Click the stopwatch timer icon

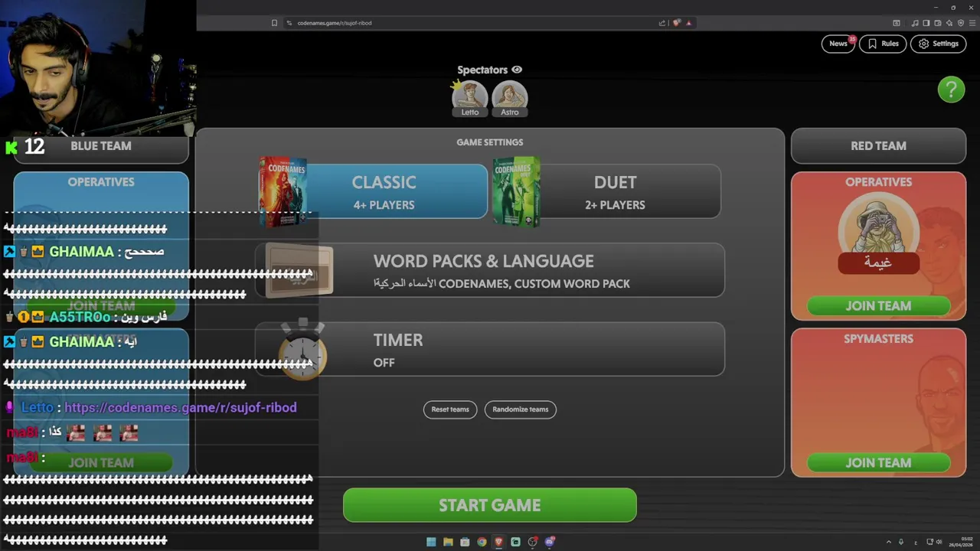click(x=302, y=350)
